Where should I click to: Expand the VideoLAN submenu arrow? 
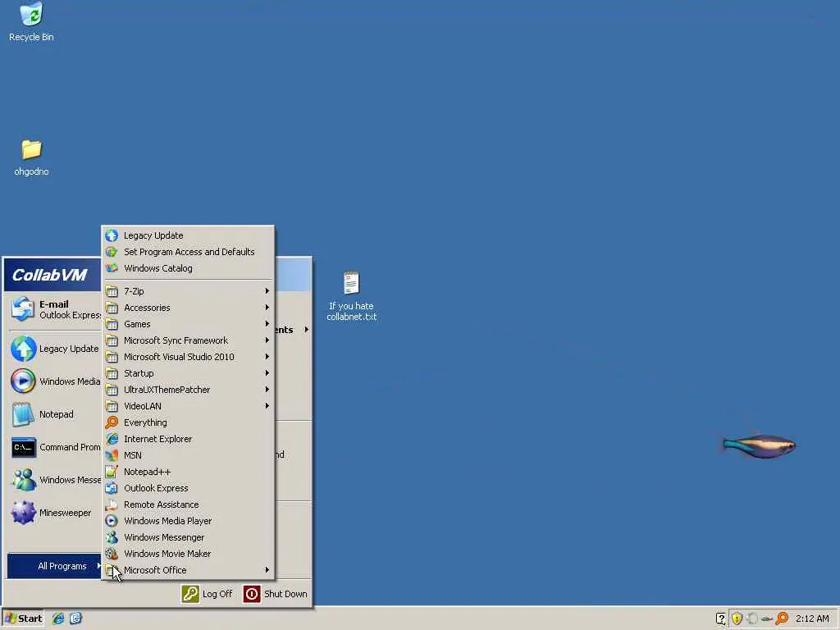click(x=267, y=406)
